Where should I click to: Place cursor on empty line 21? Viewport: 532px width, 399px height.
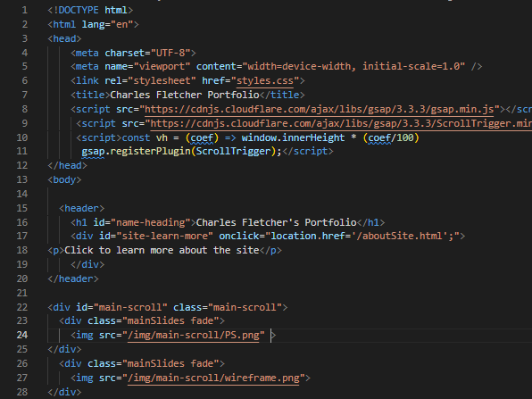click(271, 293)
